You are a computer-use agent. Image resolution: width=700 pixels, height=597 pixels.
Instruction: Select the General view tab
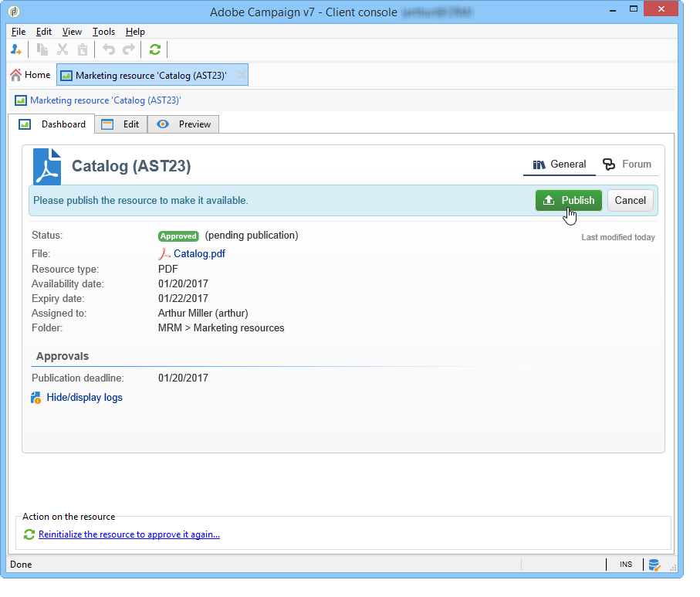tap(560, 165)
